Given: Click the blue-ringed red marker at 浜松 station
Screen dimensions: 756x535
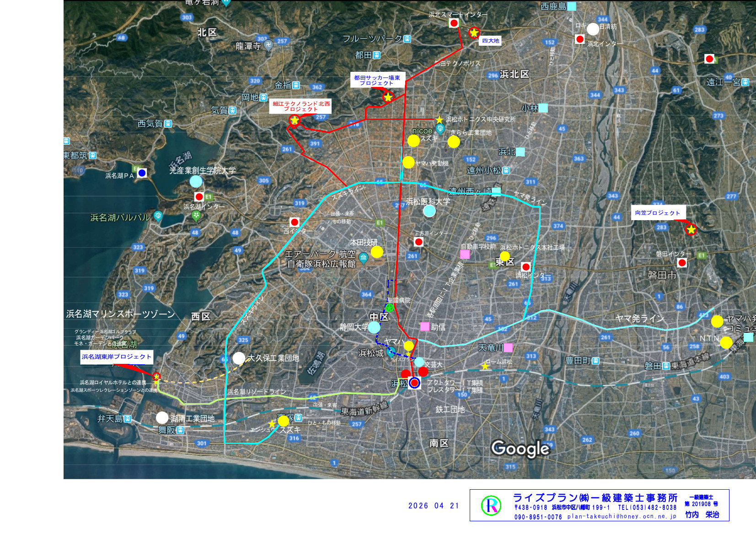Looking at the screenshot, I should click(414, 383).
